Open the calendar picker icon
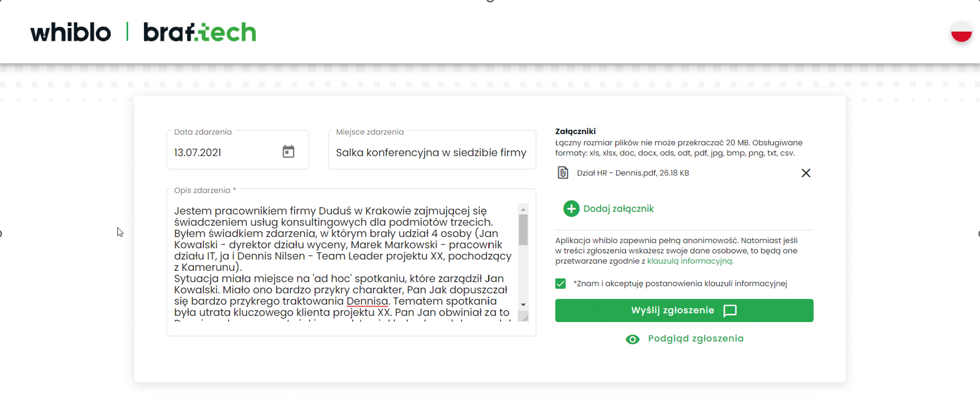The height and width of the screenshot is (413, 980). point(288,152)
